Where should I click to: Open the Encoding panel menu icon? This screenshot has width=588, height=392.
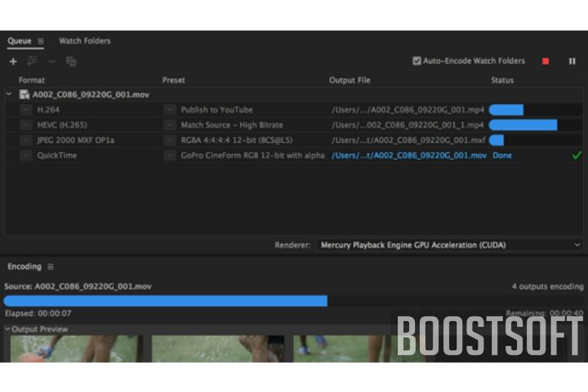pos(51,267)
